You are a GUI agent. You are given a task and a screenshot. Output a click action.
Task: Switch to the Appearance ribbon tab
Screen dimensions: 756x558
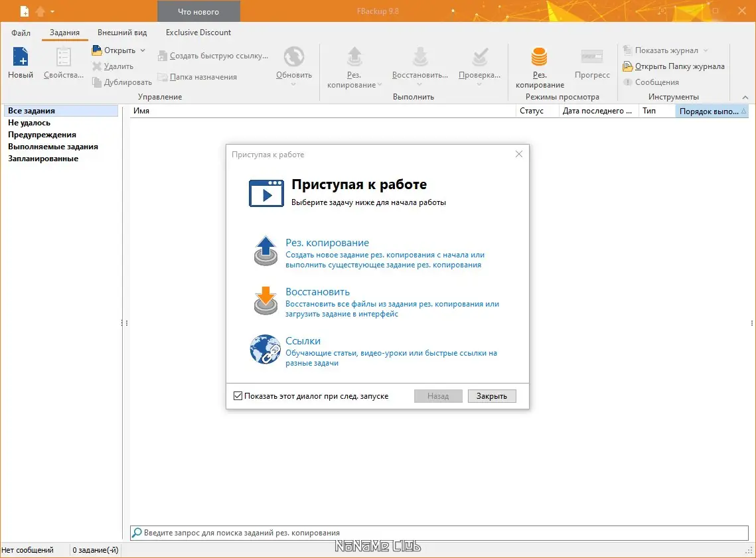(122, 33)
